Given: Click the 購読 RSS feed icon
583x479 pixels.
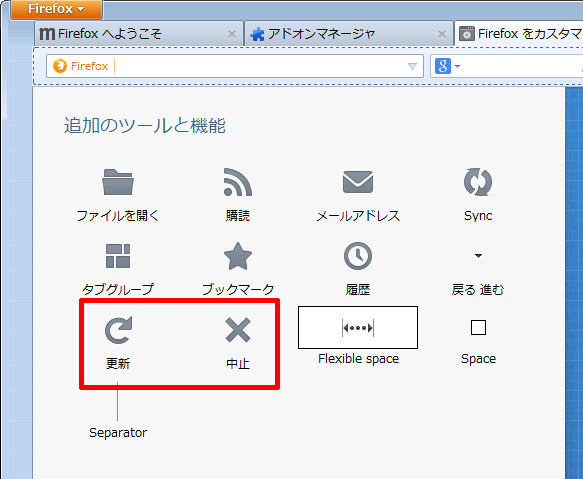Looking at the screenshot, I should [238, 182].
